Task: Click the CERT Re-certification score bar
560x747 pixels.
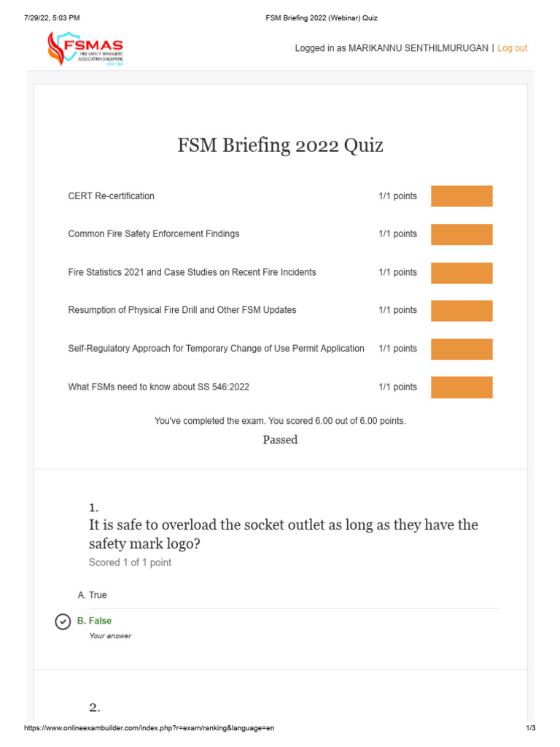Action: (x=462, y=196)
